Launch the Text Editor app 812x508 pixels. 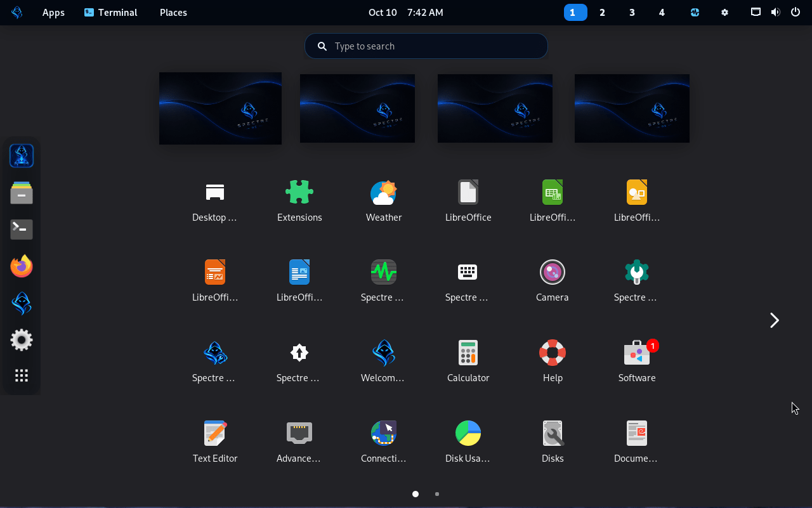215,433
